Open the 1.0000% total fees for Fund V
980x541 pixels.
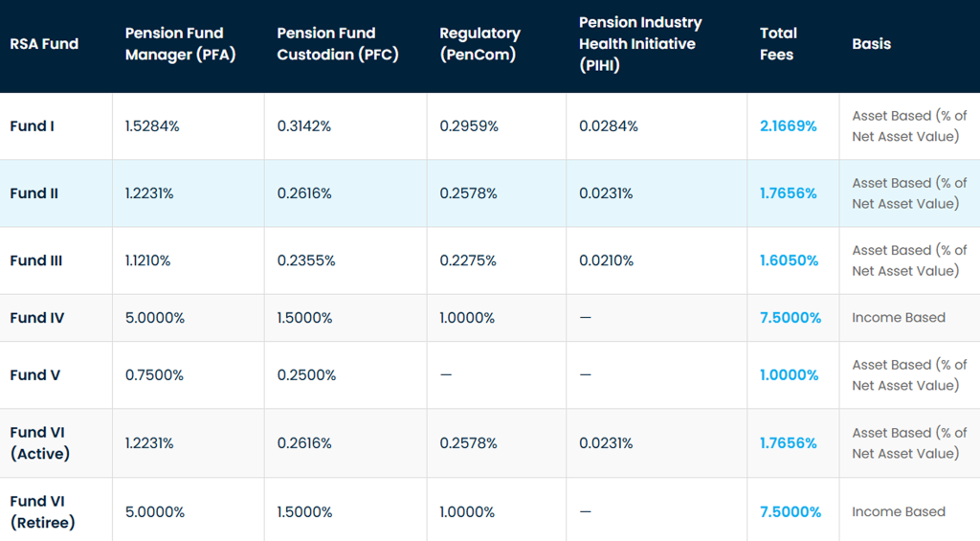point(790,375)
